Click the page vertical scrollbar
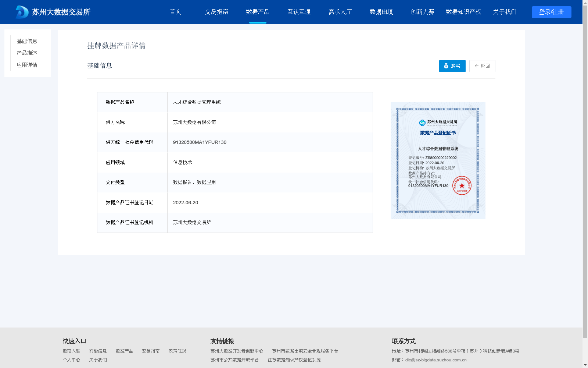The image size is (588, 368). [x=585, y=172]
